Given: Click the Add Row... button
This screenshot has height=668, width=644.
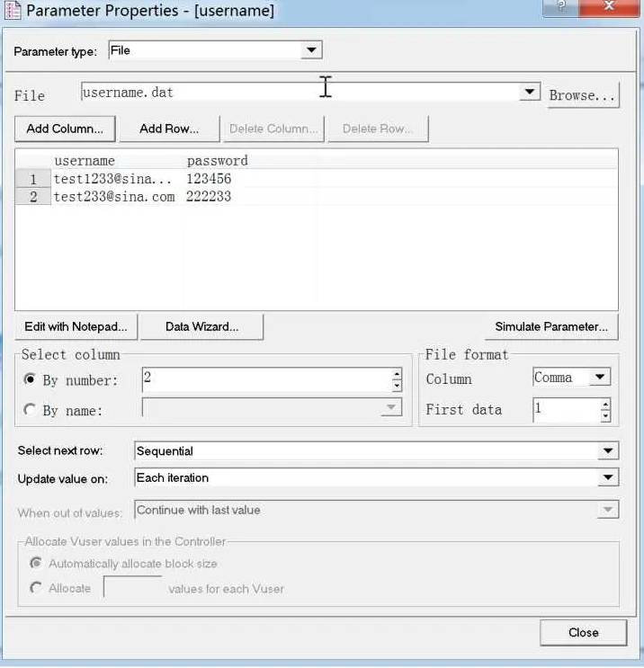Looking at the screenshot, I should pos(169,129).
